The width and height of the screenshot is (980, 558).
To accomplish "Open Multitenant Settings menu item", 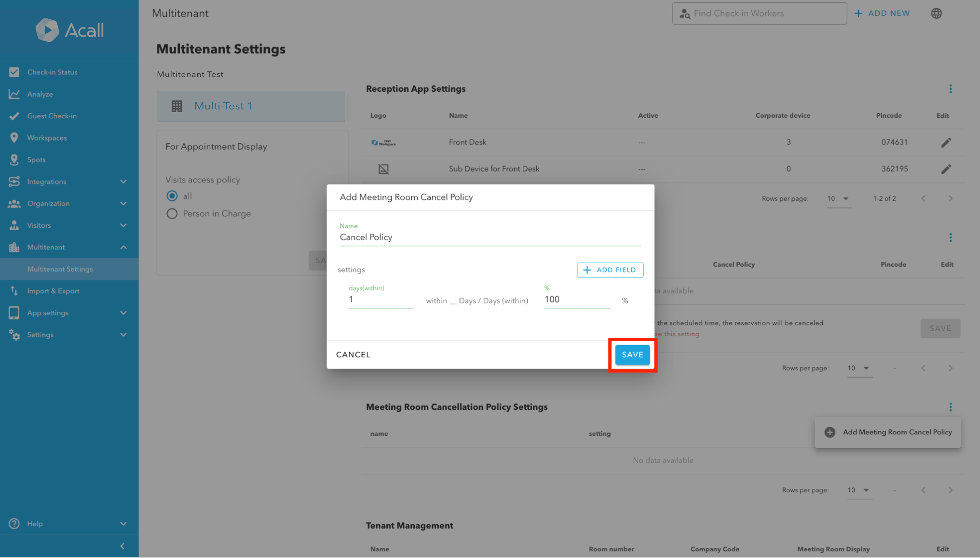I will click(59, 269).
